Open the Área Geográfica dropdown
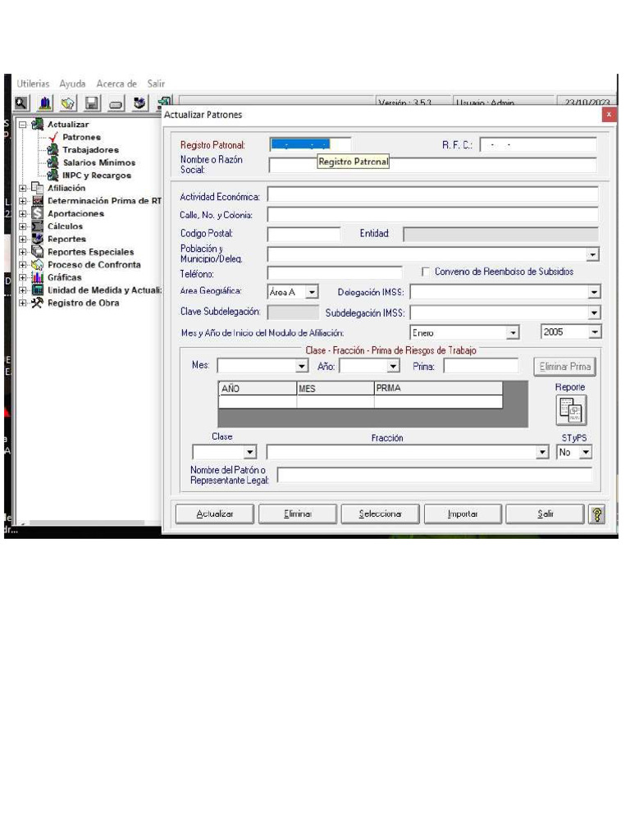The width and height of the screenshot is (630, 840). [312, 293]
